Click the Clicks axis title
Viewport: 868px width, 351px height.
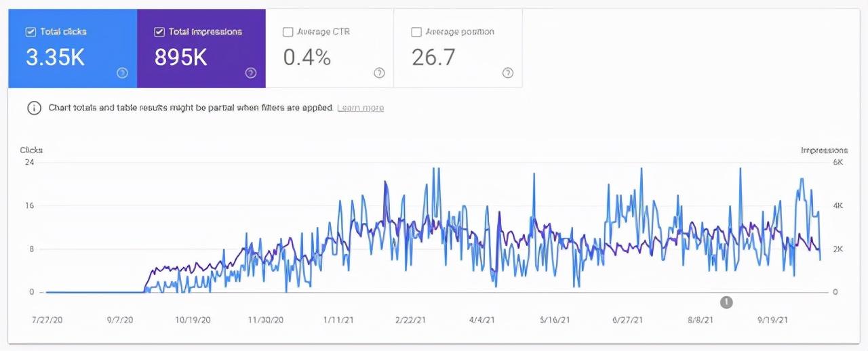coord(31,150)
